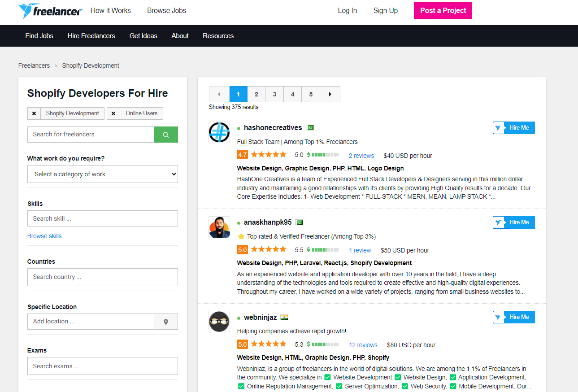This screenshot has width=578, height=392.
Task: Remove the Online Users filter tag
Action: (113, 113)
